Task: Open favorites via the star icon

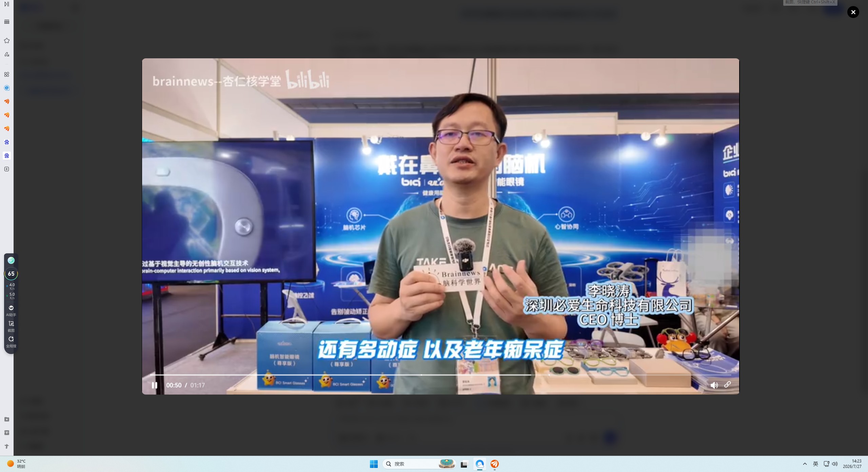Action: [x=7, y=41]
